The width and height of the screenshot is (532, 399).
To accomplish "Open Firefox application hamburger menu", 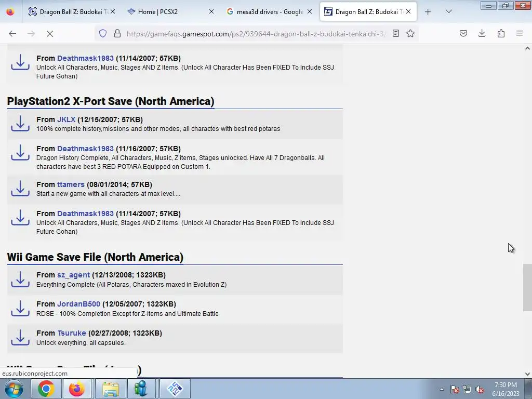I will (520, 33).
